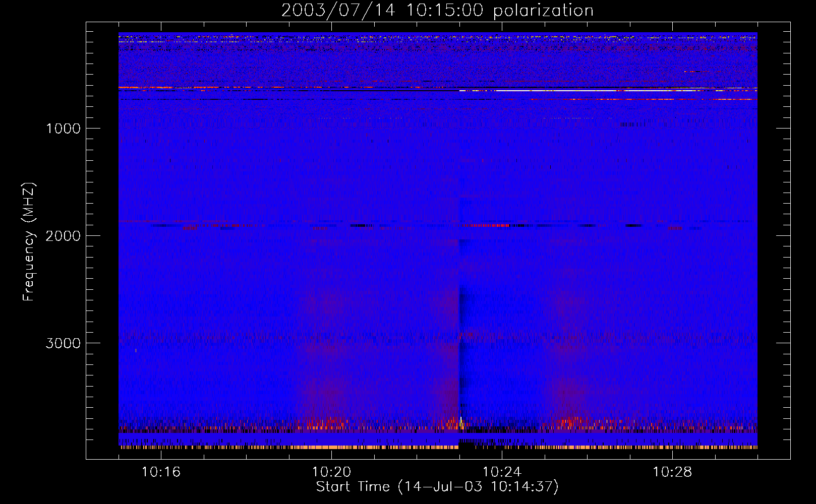Click the '10:24' time tick label

[x=502, y=472]
